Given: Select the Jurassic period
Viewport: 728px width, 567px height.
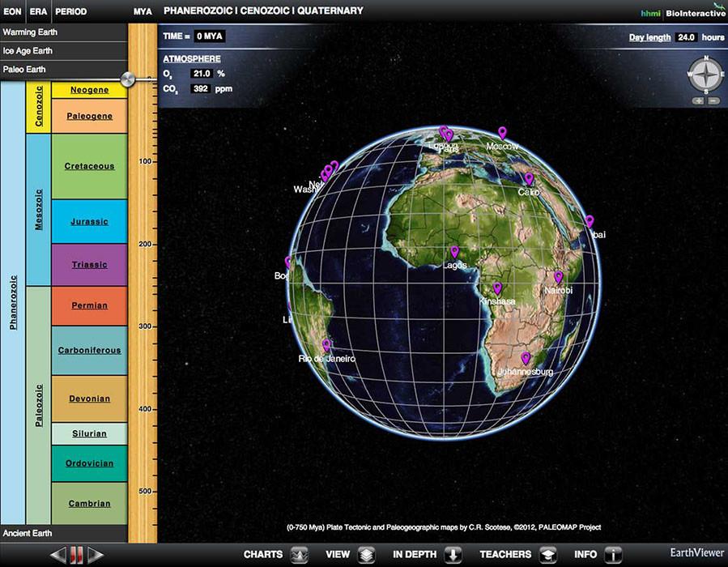Looking at the screenshot, I should coord(89,222).
